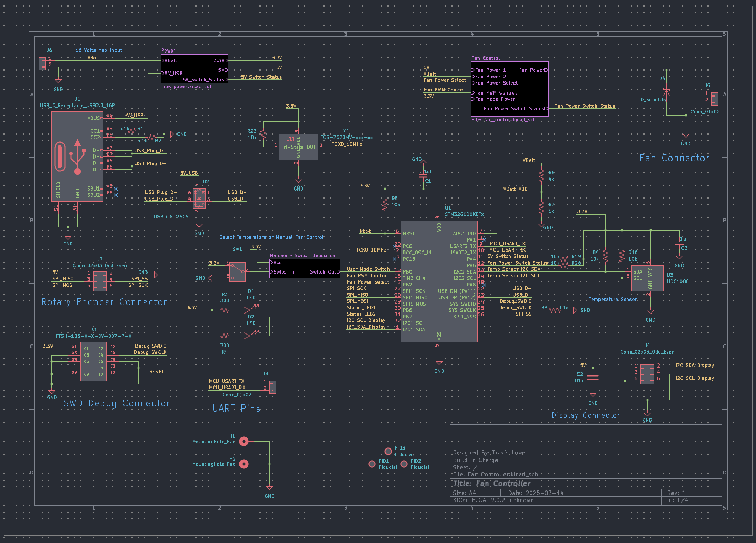Click the J6 power input connector symbol
The image size is (756, 543).
tap(43, 63)
